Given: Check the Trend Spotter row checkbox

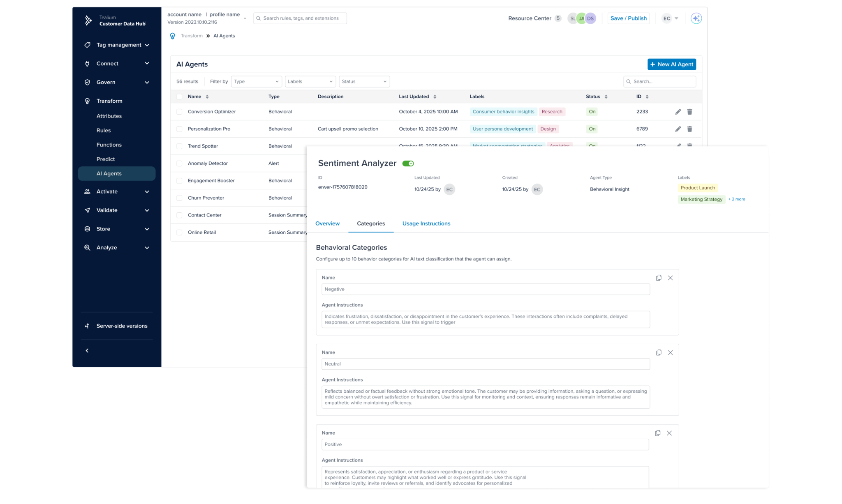Looking at the screenshot, I should [x=179, y=146].
